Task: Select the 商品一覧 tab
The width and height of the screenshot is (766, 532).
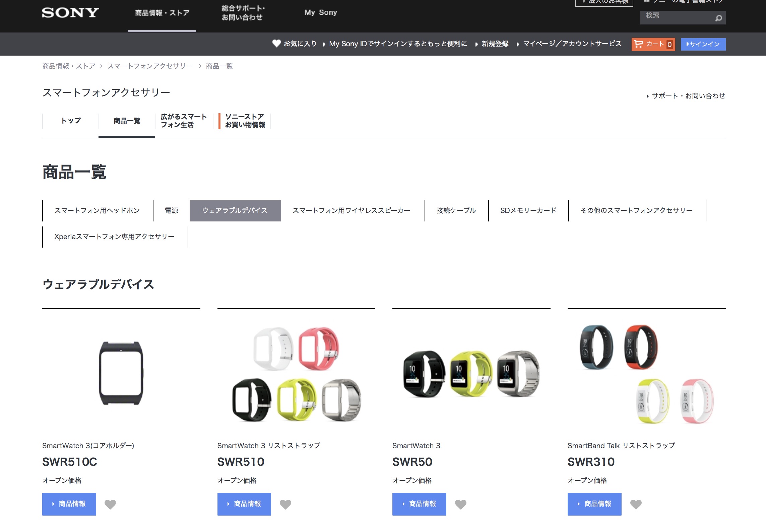Action: coord(127,121)
